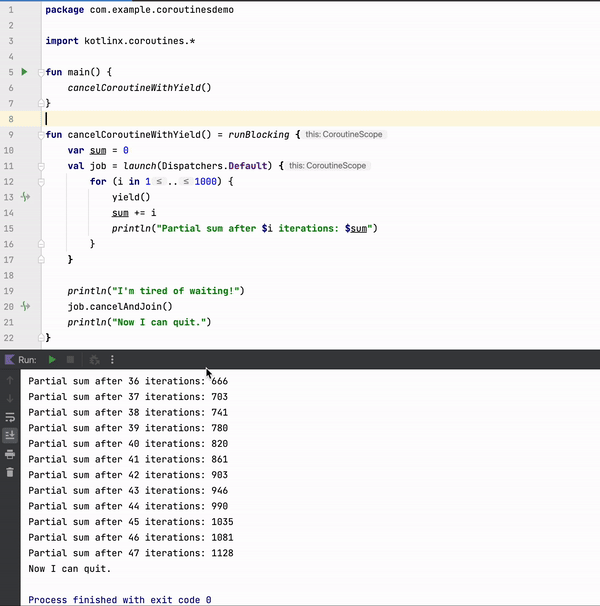Image resolution: width=600 pixels, height=606 pixels.
Task: Click the debug bug icon in Run toolbar
Action: [94, 359]
